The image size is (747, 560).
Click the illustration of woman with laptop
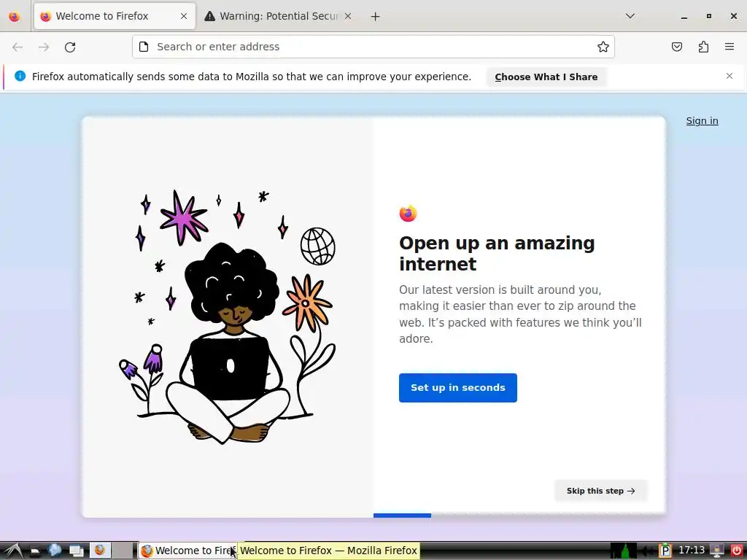point(228,317)
